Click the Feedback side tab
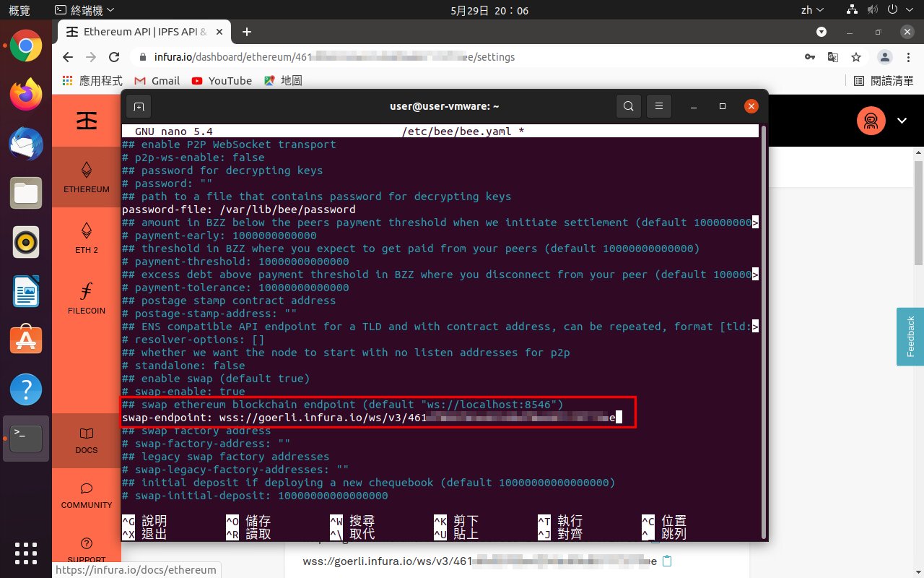The image size is (924, 578). 910,337
